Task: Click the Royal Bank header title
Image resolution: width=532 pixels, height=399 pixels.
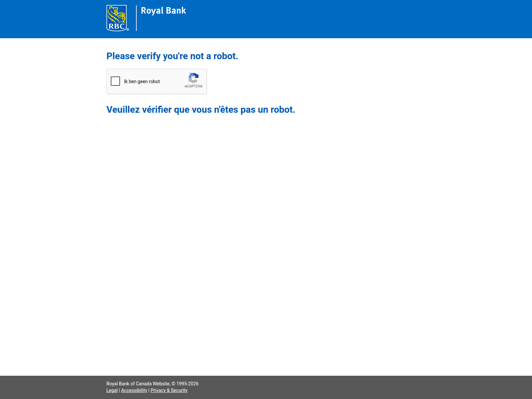Action: [x=163, y=11]
